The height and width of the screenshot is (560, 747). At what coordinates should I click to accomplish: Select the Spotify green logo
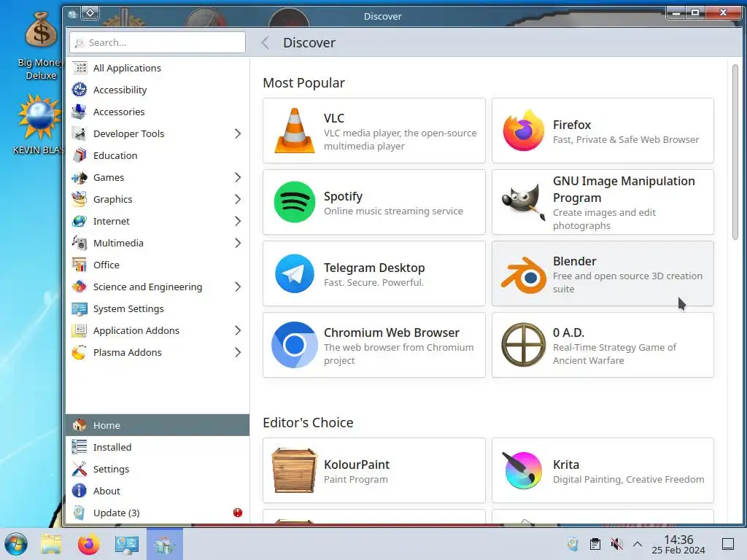[x=295, y=202]
